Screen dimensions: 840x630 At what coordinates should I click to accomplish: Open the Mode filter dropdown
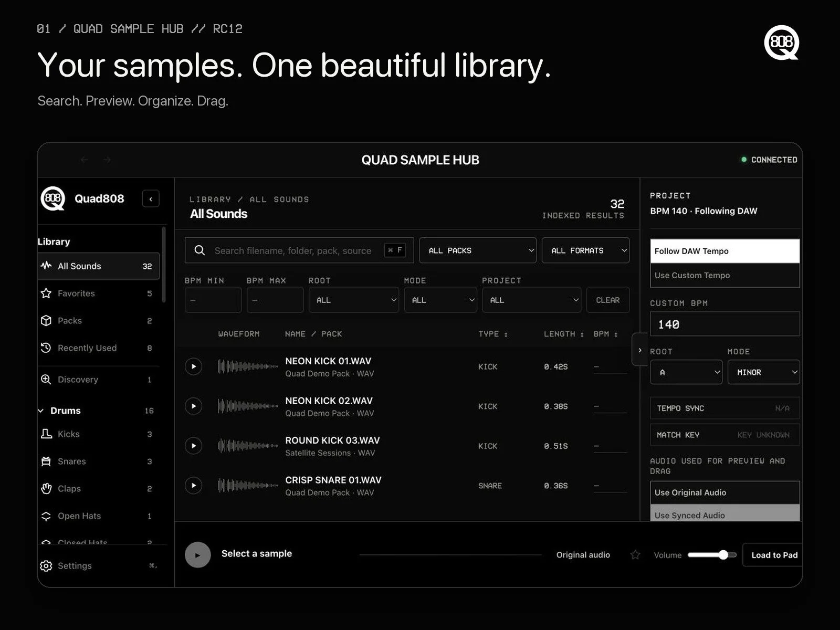coord(440,300)
